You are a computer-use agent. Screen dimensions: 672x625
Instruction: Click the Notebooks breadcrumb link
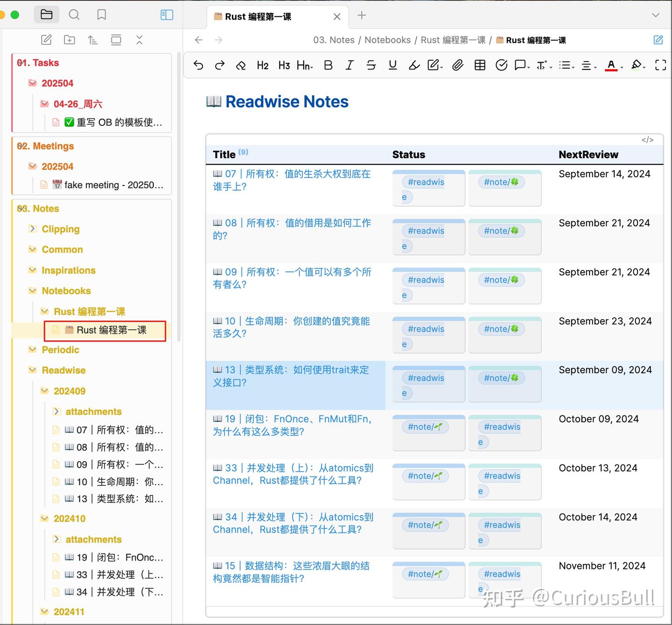[387, 40]
